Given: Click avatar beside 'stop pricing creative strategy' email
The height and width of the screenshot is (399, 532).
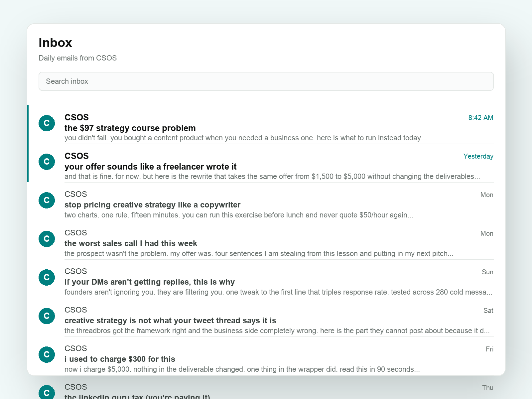Looking at the screenshot, I should (47, 200).
